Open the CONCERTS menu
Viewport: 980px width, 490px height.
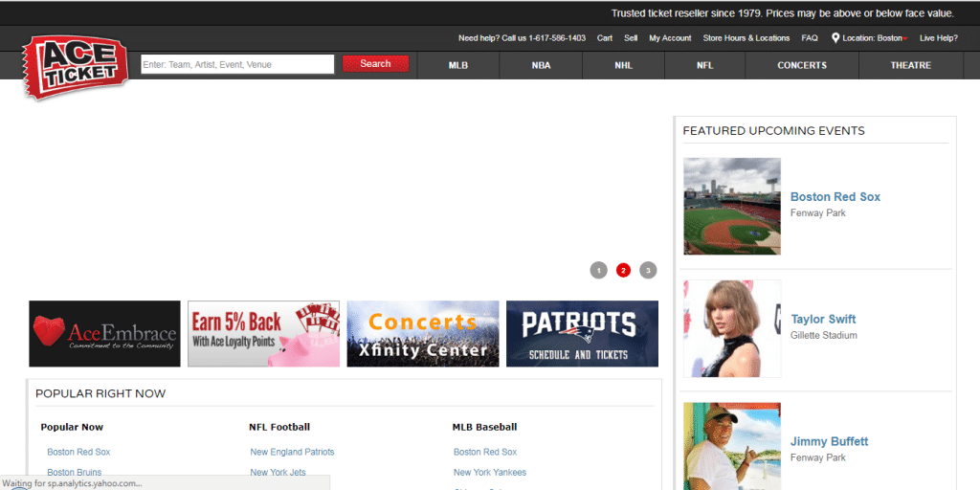(802, 66)
